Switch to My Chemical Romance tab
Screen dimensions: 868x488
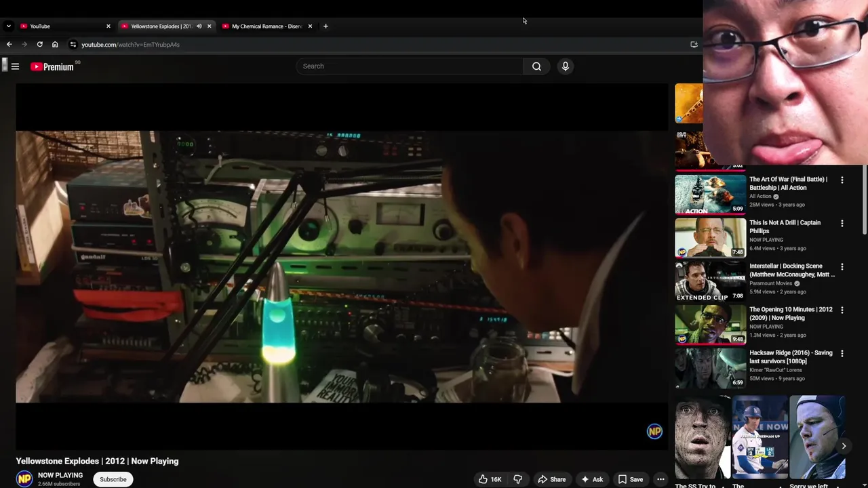[x=267, y=26]
